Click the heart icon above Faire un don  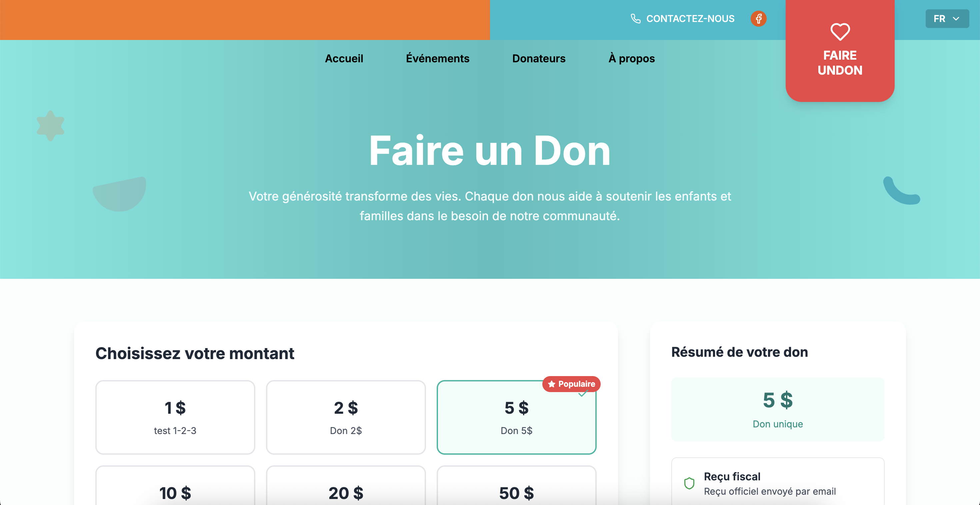[x=840, y=32]
